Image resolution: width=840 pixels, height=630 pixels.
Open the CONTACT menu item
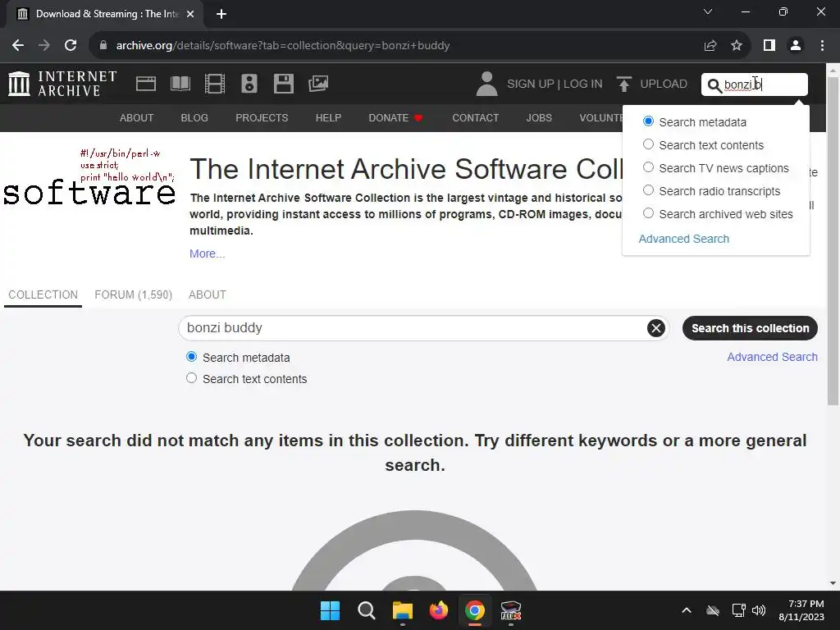point(475,118)
